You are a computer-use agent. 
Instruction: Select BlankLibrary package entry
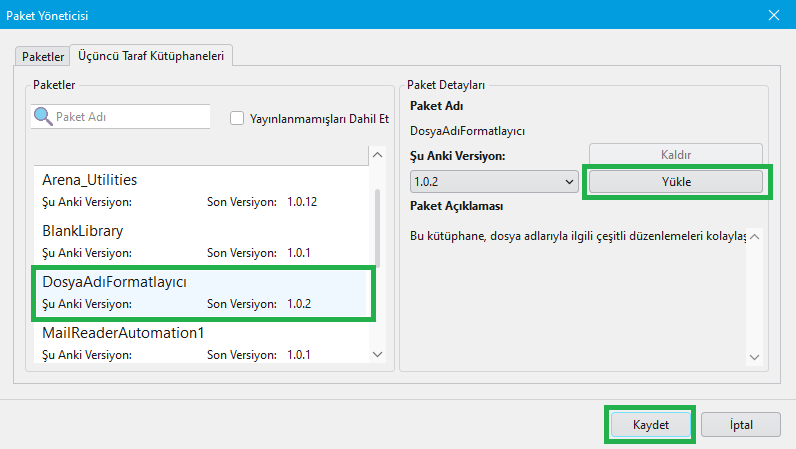point(200,241)
